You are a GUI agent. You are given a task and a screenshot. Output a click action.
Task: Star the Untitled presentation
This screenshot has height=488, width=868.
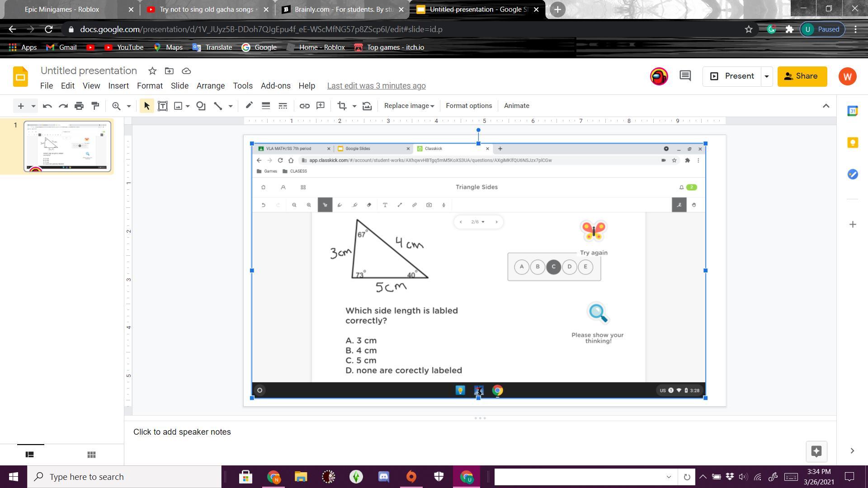tap(152, 71)
